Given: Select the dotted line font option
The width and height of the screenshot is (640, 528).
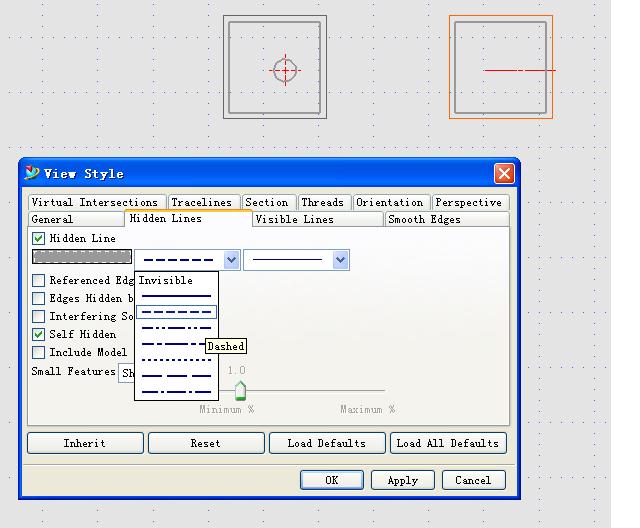Looking at the screenshot, I should click(176, 360).
